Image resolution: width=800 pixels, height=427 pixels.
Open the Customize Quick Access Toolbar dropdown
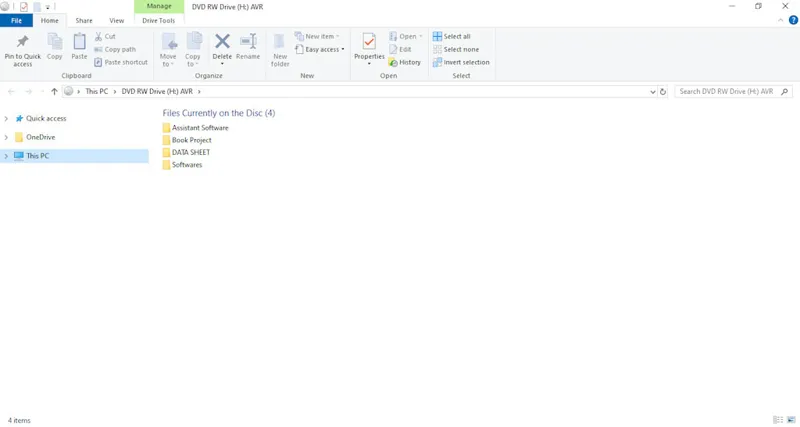coord(47,7)
